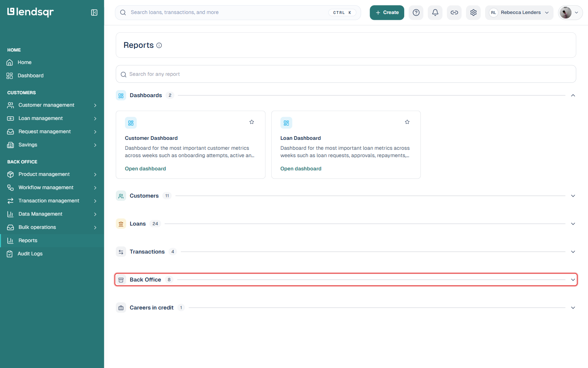Screen dimensions: 588x368
Task: Focus the global search loans field
Action: (x=238, y=13)
